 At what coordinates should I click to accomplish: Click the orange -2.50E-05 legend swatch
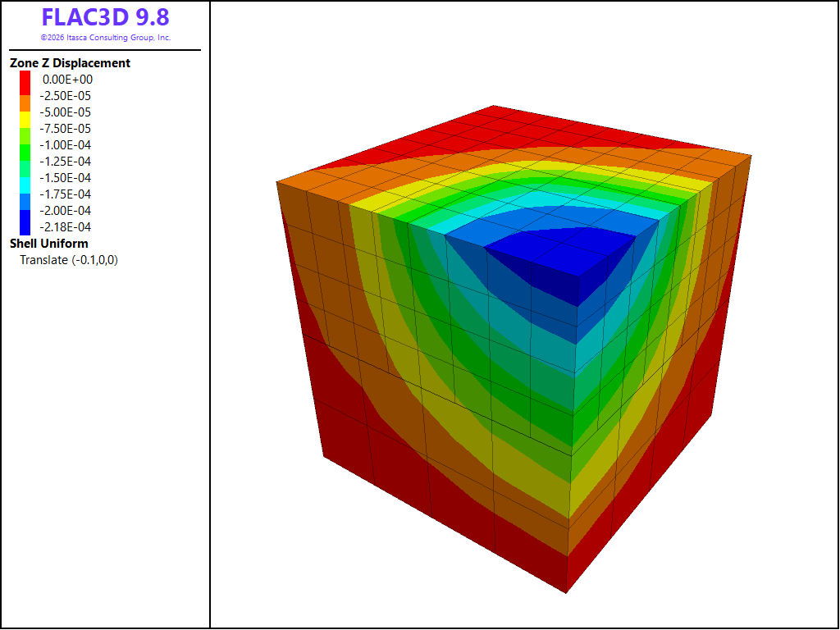25,103
